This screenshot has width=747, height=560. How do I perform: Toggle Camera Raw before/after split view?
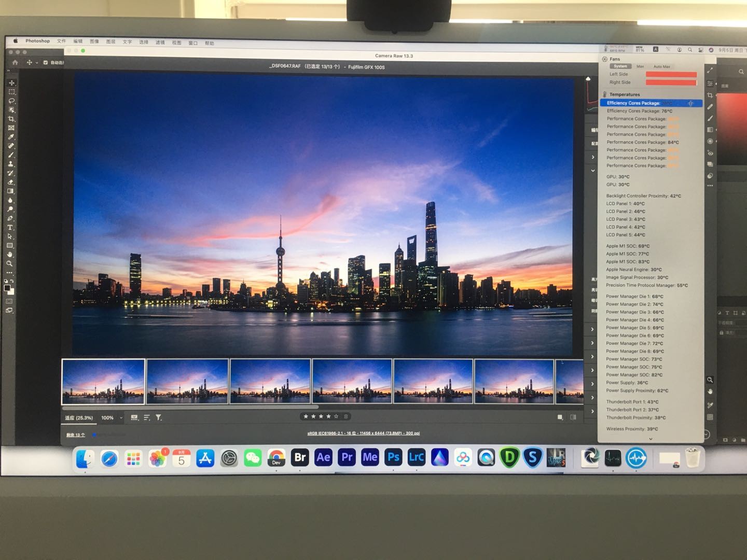coord(573,417)
